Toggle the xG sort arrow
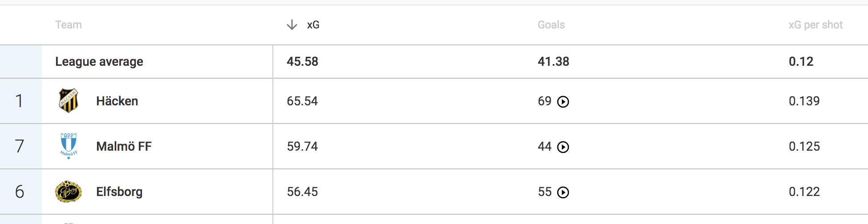Image resolution: width=868 pixels, height=224 pixels. point(292,25)
